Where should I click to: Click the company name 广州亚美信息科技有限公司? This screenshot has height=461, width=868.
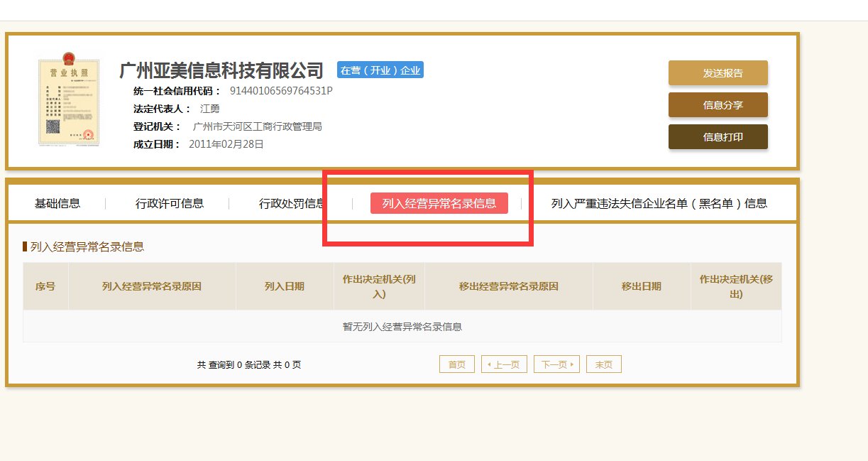(221, 70)
